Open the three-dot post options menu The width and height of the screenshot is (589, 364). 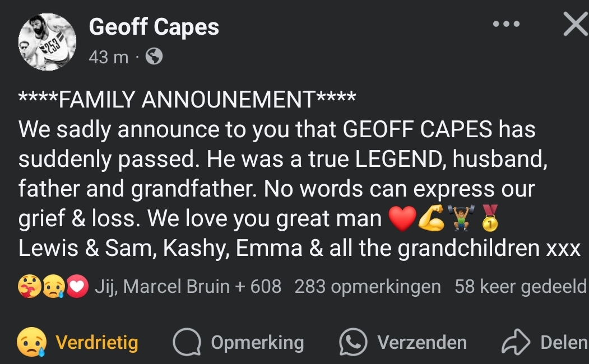point(505,24)
